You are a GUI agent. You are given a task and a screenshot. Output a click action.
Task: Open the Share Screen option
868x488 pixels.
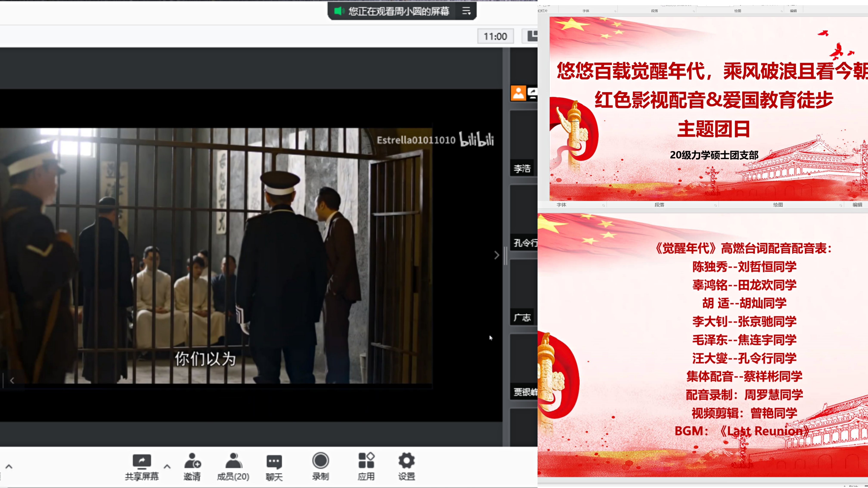pyautogui.click(x=141, y=467)
